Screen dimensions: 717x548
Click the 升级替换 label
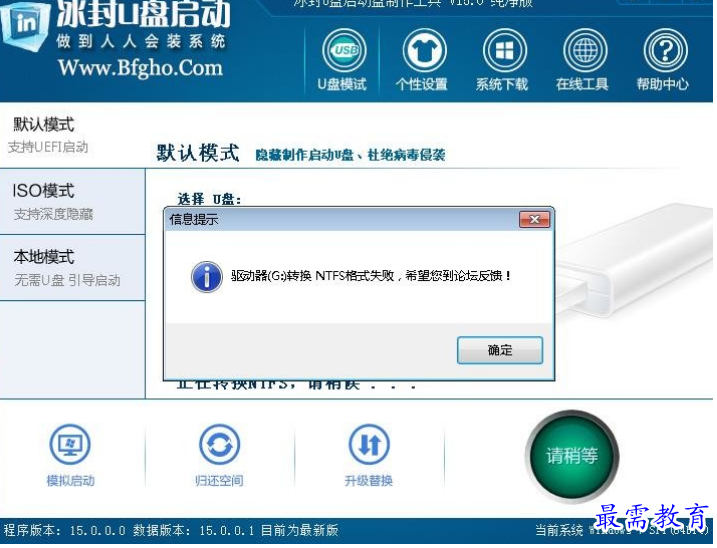369,481
